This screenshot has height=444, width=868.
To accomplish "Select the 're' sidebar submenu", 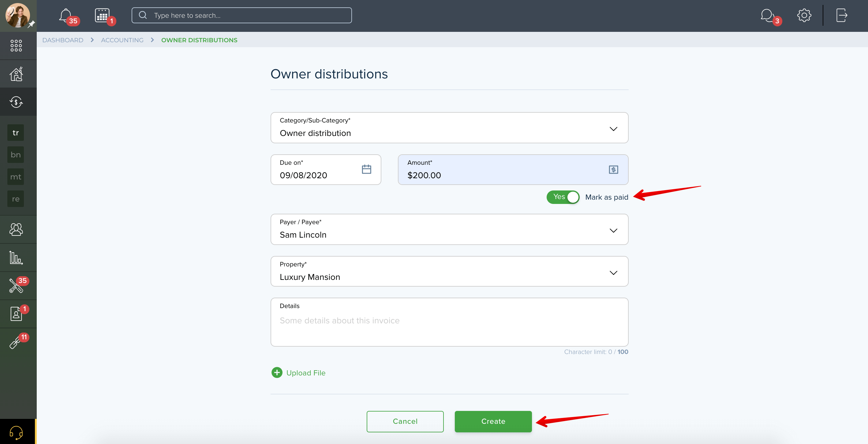I will (16, 199).
